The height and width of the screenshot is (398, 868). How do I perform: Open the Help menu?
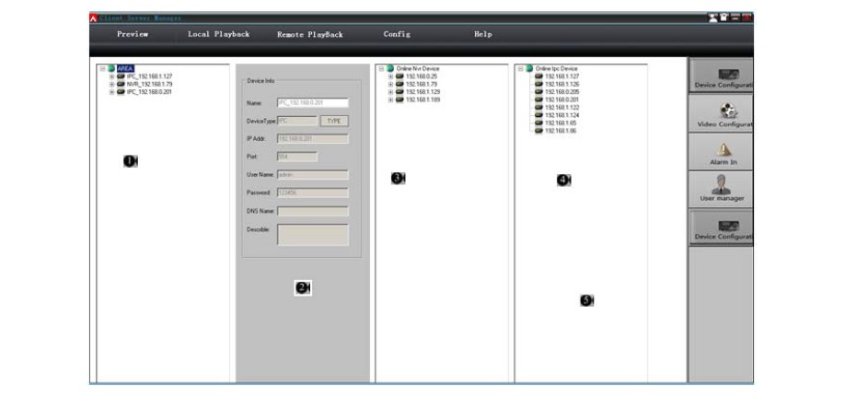482,34
